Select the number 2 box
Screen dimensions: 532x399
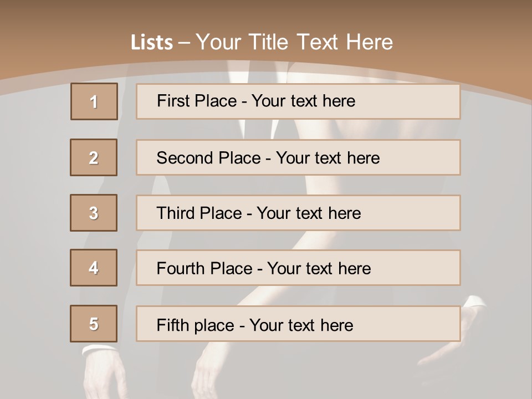pos(94,157)
